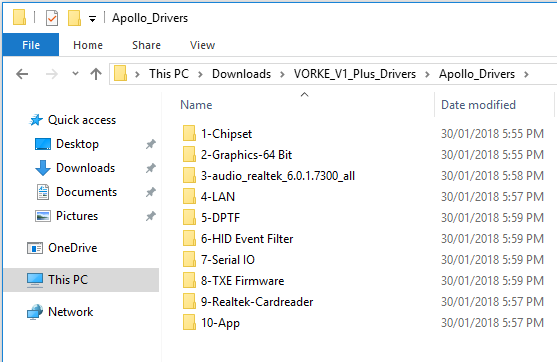Select the 8-TXE Firmware folder name
This screenshot has width=557, height=362.
click(242, 281)
